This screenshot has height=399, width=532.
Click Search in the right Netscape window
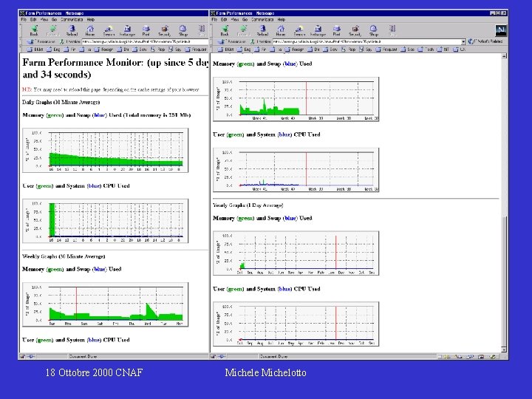point(299,30)
